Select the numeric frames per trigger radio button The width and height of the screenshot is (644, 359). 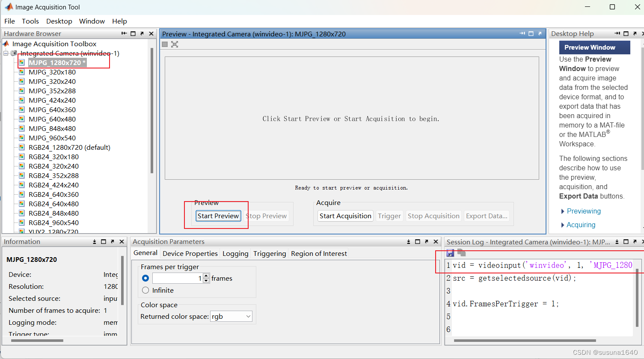pyautogui.click(x=145, y=278)
